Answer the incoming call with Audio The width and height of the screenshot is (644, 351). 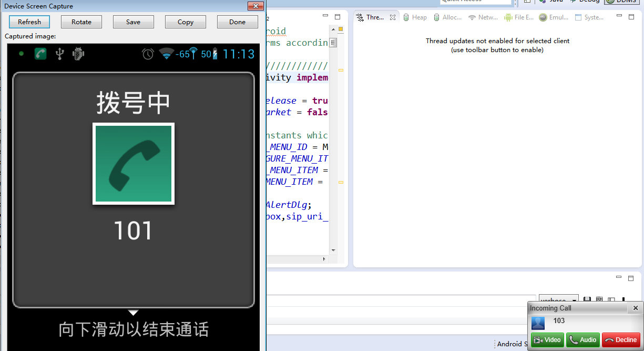(x=583, y=340)
